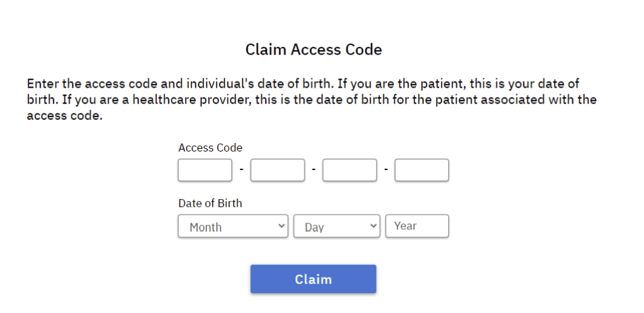The width and height of the screenshot is (644, 313).
Task: Click the fourth Access Code input box
Action: coord(422,170)
